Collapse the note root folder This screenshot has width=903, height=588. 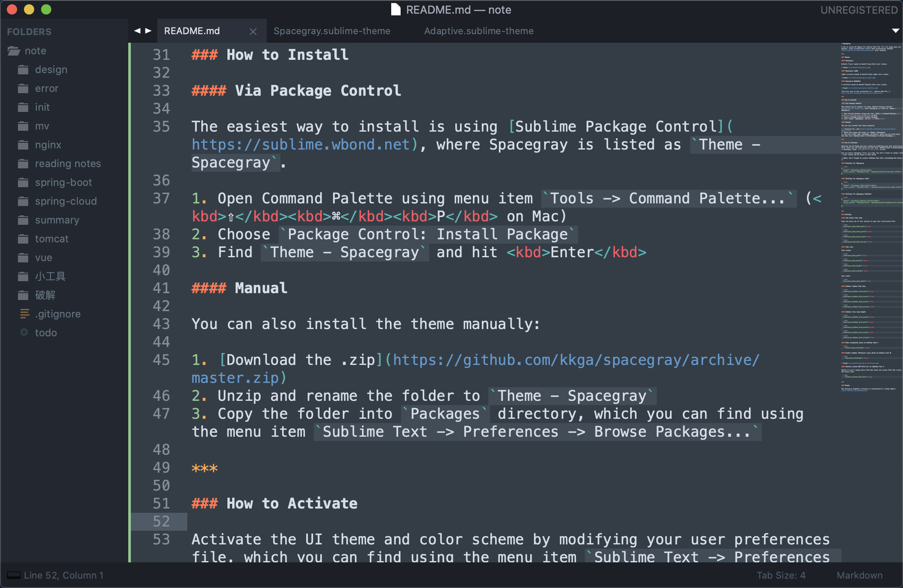pos(14,51)
